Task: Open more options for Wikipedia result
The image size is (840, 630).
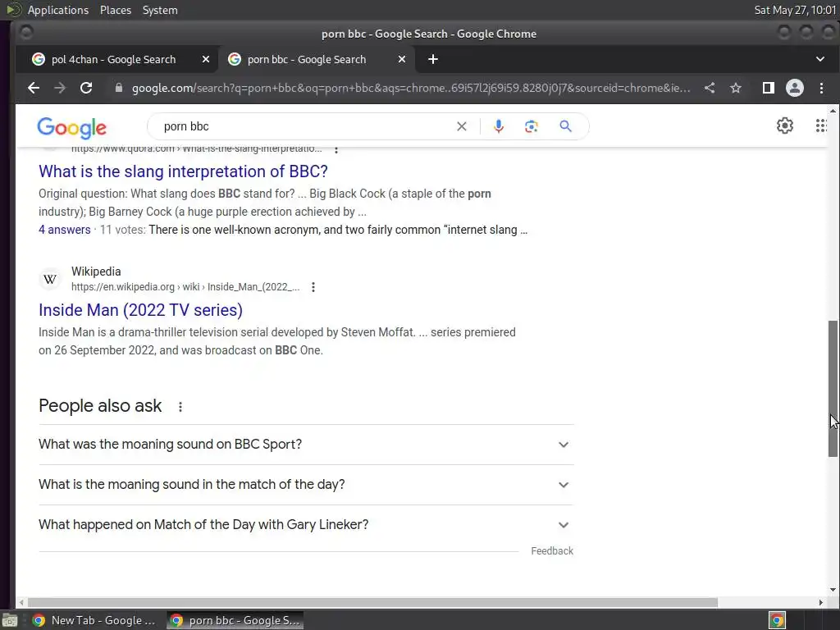Action: (313, 287)
